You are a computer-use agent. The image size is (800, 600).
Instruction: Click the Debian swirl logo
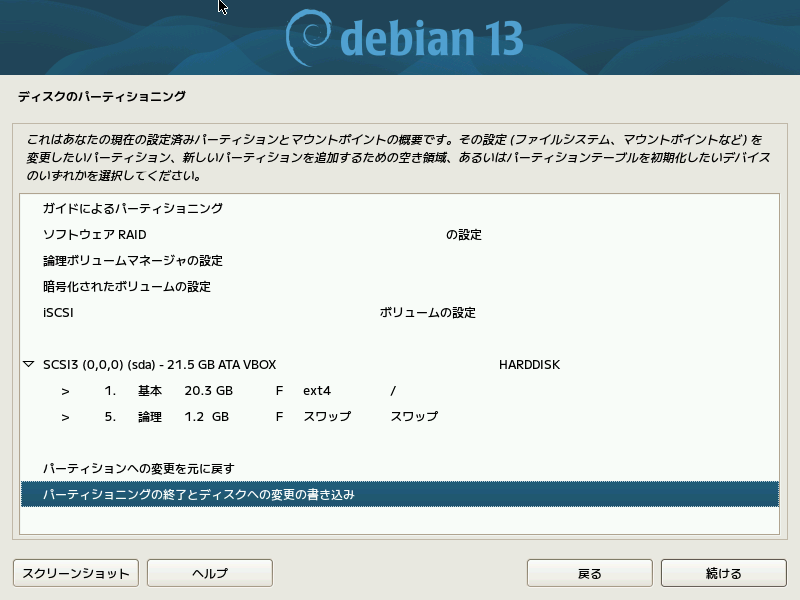pyautogui.click(x=308, y=38)
